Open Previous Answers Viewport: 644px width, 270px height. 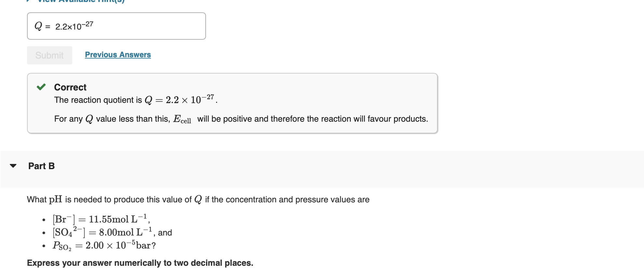(117, 55)
